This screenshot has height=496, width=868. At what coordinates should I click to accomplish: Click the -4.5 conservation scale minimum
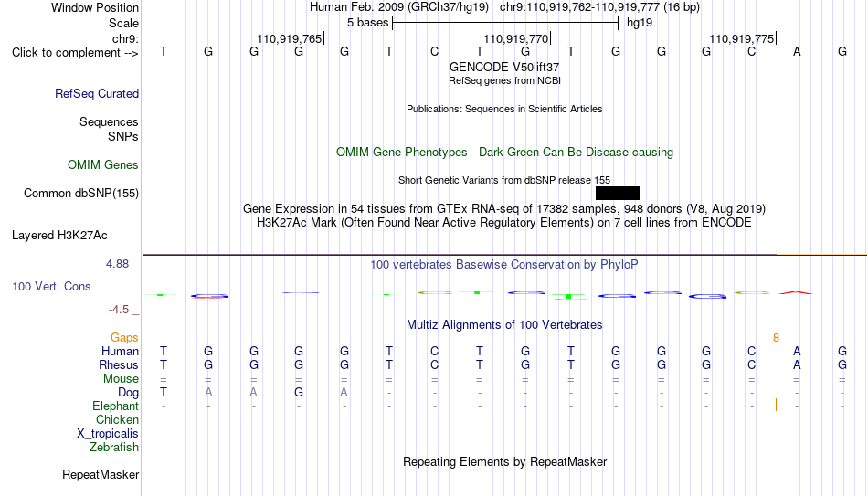pyautogui.click(x=119, y=310)
